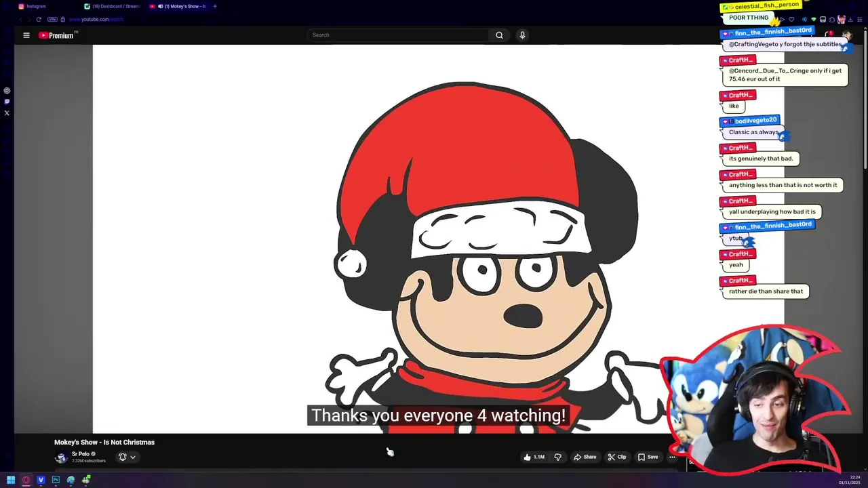Click the 'Thanks you everyone 4 watching!' subtitle
Viewport: 868px width, 488px height.
(438, 415)
